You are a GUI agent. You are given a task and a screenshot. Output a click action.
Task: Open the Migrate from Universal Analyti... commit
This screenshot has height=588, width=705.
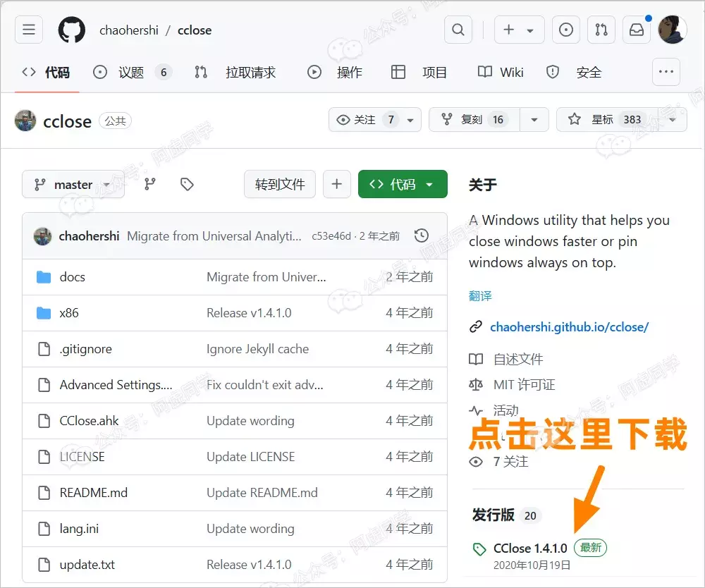click(214, 236)
